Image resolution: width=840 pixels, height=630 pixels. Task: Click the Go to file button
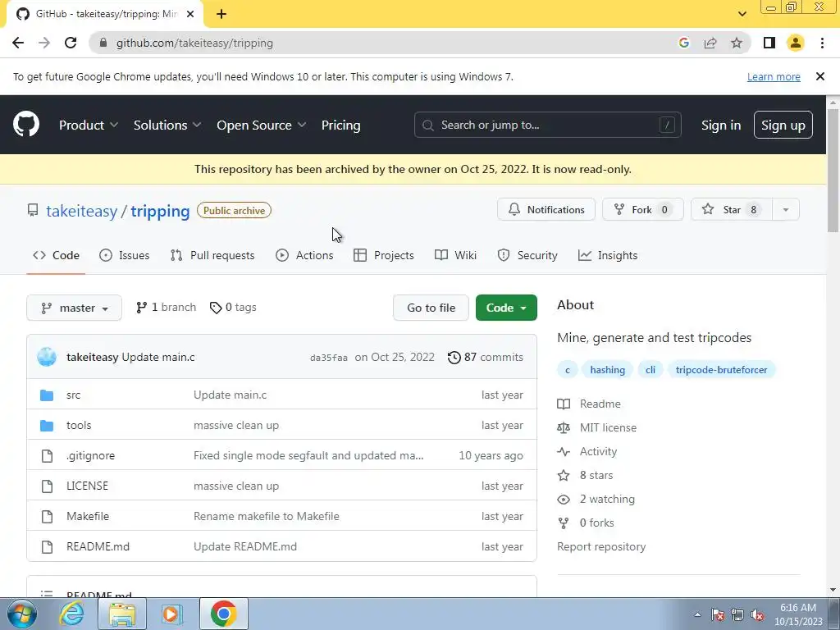click(431, 308)
